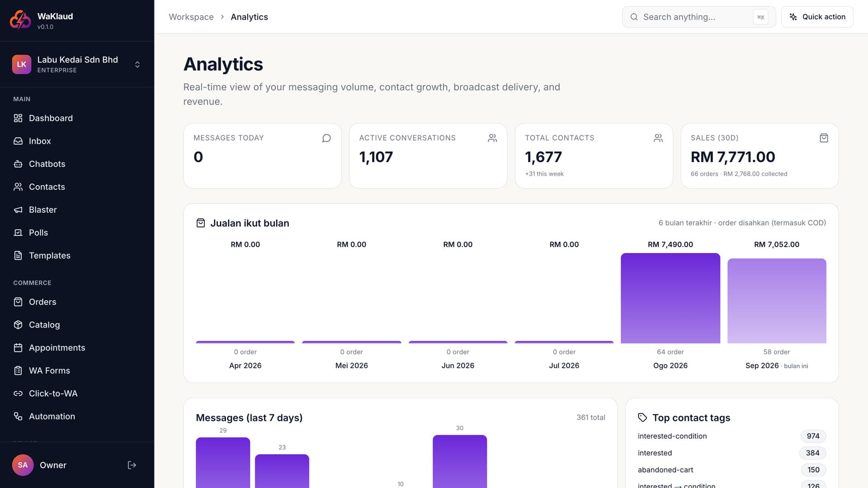Open the Dashboard sidebar item
This screenshot has width=868, height=488.
pos(77,118)
